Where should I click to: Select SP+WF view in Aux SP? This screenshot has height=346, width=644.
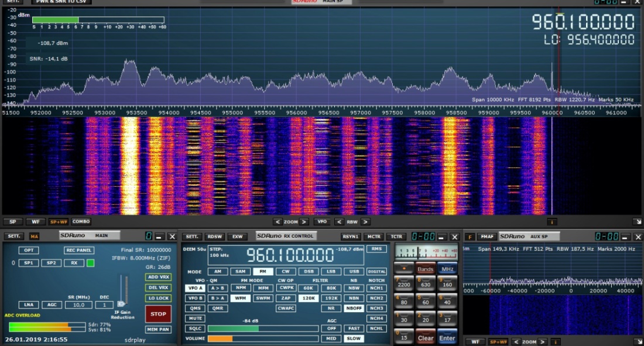coord(498,342)
